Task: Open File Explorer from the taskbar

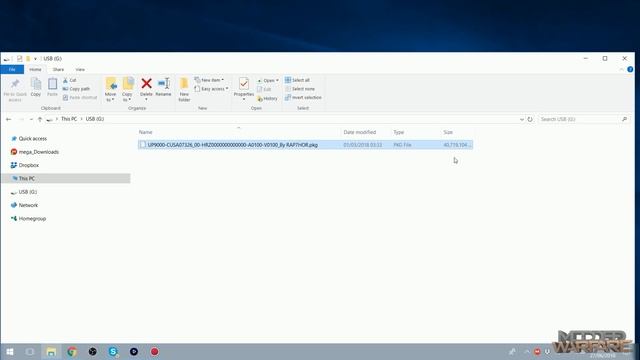Action: pos(51,351)
